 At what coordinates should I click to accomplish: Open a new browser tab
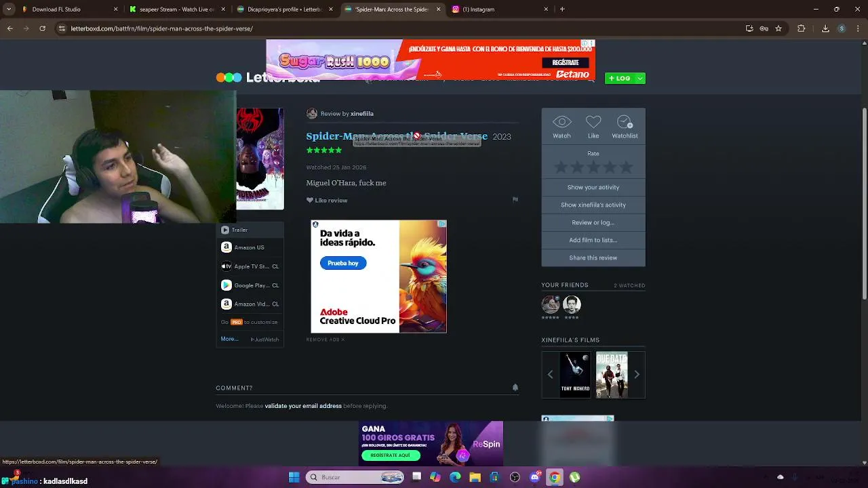[562, 9]
